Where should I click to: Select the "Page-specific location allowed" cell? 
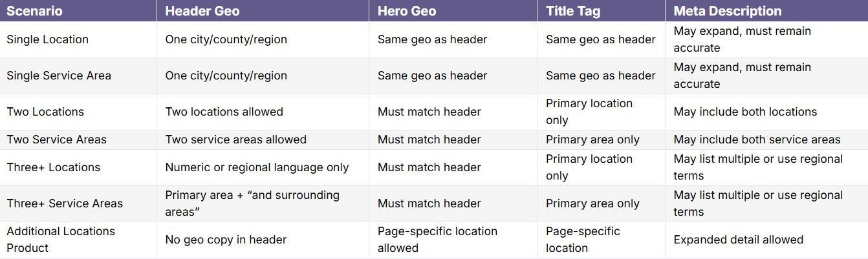(437, 240)
